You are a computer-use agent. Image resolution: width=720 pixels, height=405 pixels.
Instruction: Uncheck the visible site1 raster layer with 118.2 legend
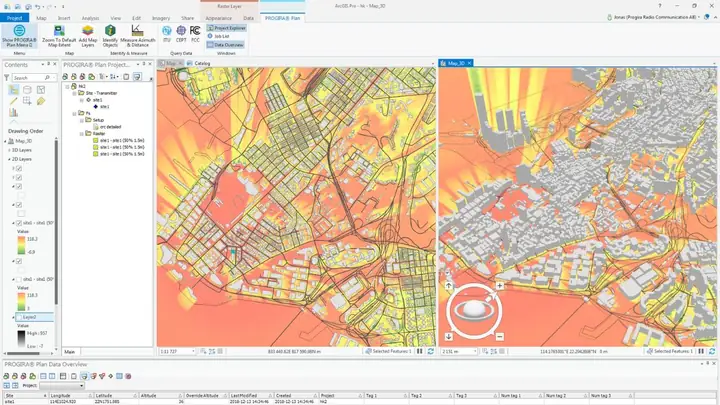coord(19,223)
